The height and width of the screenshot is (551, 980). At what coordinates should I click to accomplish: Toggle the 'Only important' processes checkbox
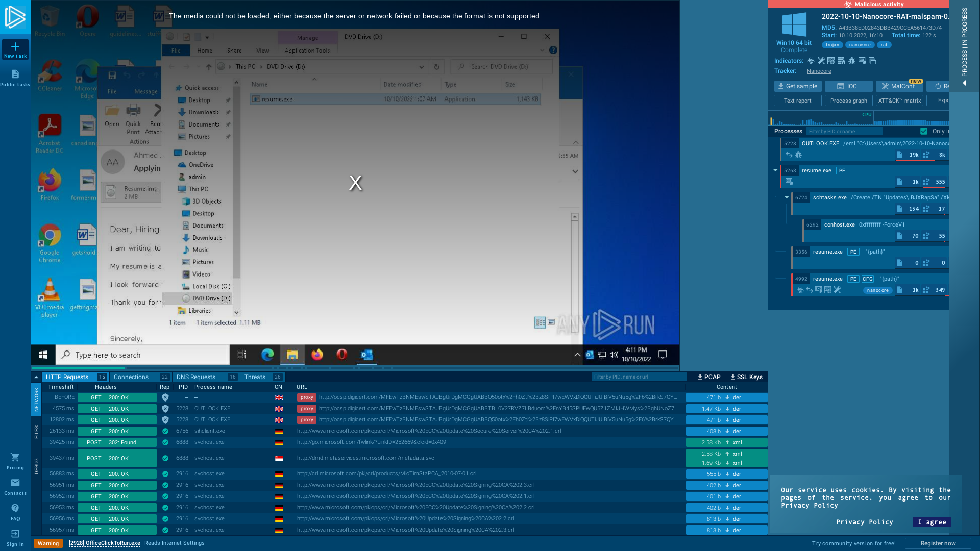click(924, 131)
